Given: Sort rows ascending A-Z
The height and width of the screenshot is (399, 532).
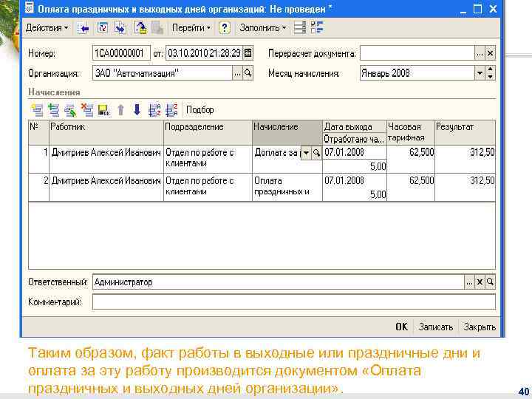Looking at the screenshot, I should [x=154, y=110].
